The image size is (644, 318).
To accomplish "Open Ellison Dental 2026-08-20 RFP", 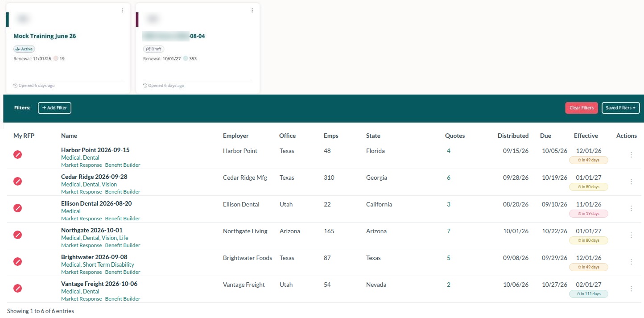I will pos(96,203).
